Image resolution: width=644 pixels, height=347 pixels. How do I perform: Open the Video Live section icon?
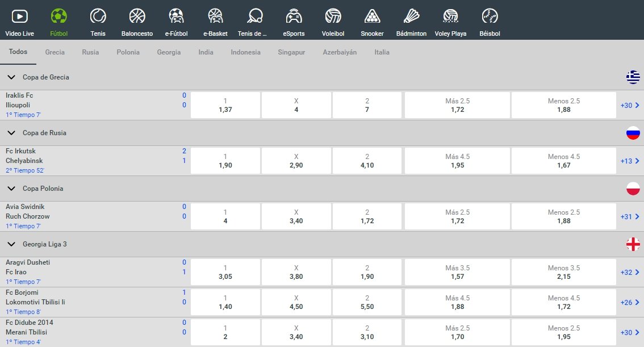19,16
